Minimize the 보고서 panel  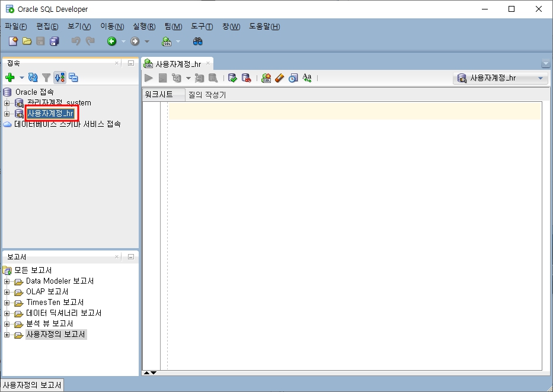tap(131, 257)
